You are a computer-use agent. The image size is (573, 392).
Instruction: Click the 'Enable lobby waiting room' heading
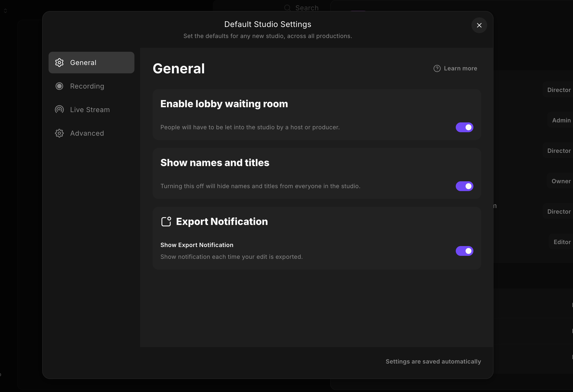[x=224, y=104]
